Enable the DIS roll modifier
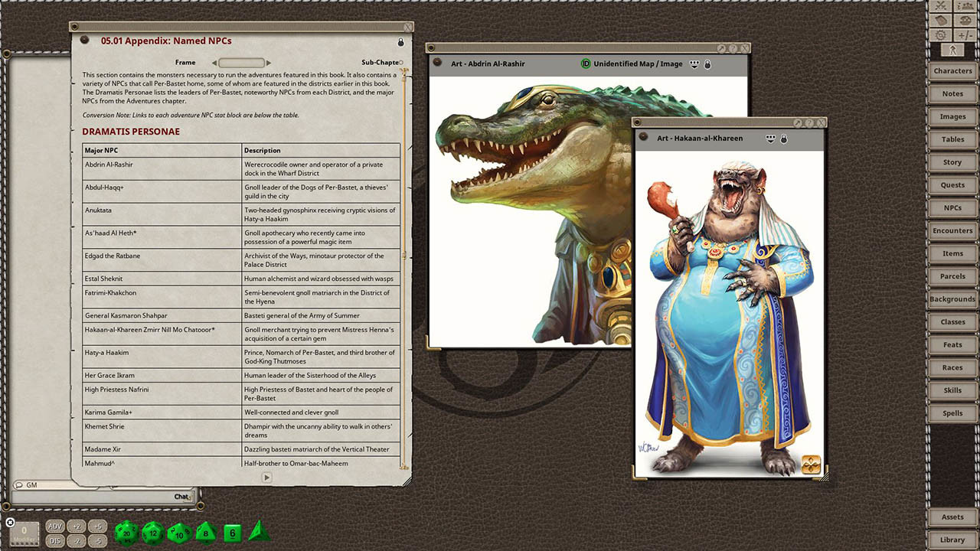980x551 pixels. coord(54,540)
